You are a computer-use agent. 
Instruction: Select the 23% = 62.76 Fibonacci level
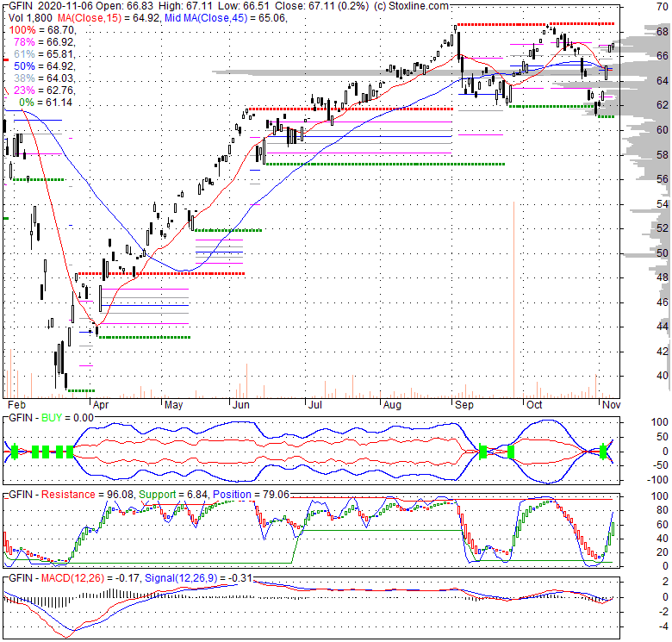point(45,90)
